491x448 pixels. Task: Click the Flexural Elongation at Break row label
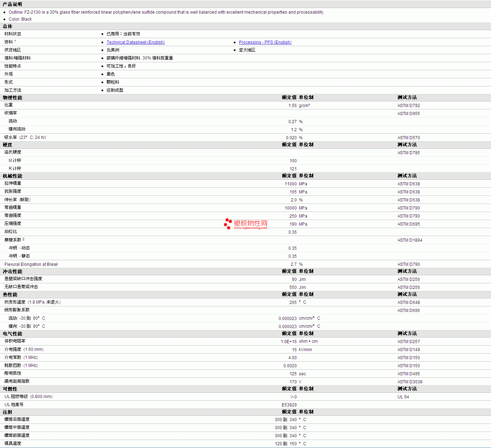pos(31,264)
